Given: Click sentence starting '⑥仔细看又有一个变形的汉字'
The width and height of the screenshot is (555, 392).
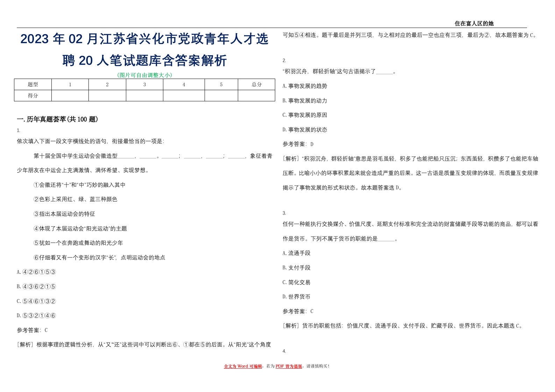Looking at the screenshot, I should 99,257.
